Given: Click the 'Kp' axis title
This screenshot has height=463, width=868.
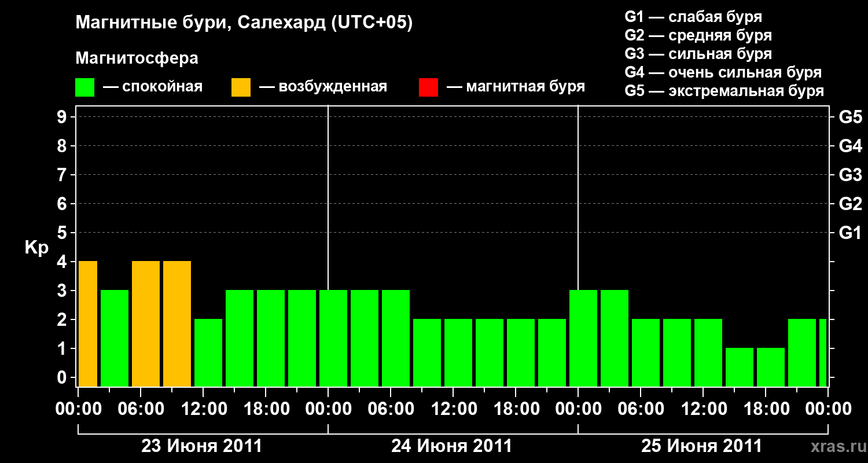Looking at the screenshot, I should pyautogui.click(x=37, y=248).
